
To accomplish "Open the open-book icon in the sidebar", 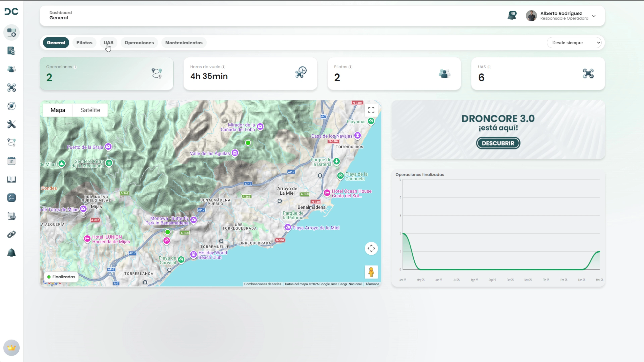I will [12, 179].
